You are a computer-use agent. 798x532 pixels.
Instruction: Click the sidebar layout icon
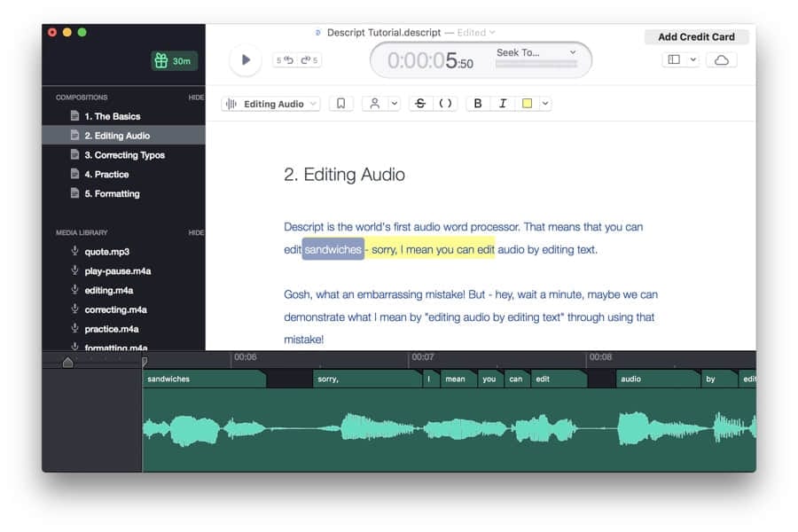674,59
